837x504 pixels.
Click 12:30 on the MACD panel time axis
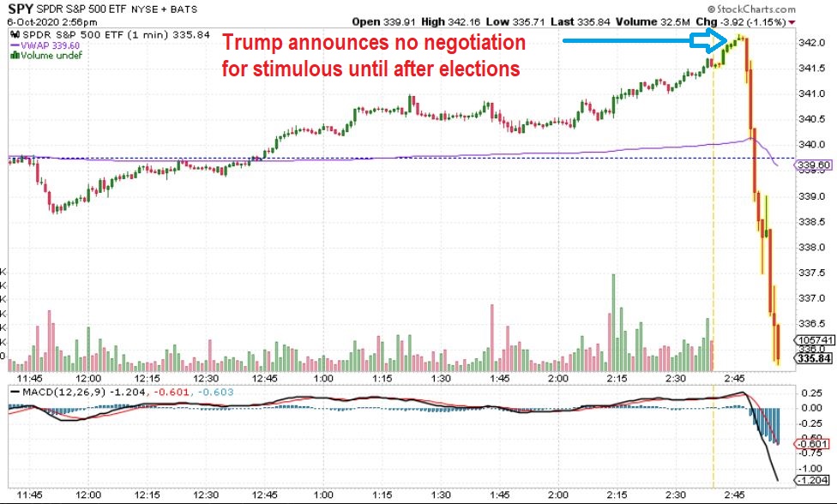tap(206, 495)
